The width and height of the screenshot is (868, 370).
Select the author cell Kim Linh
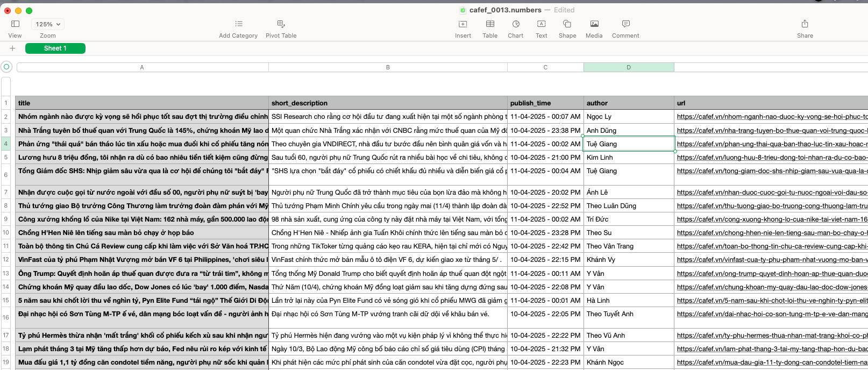point(628,158)
